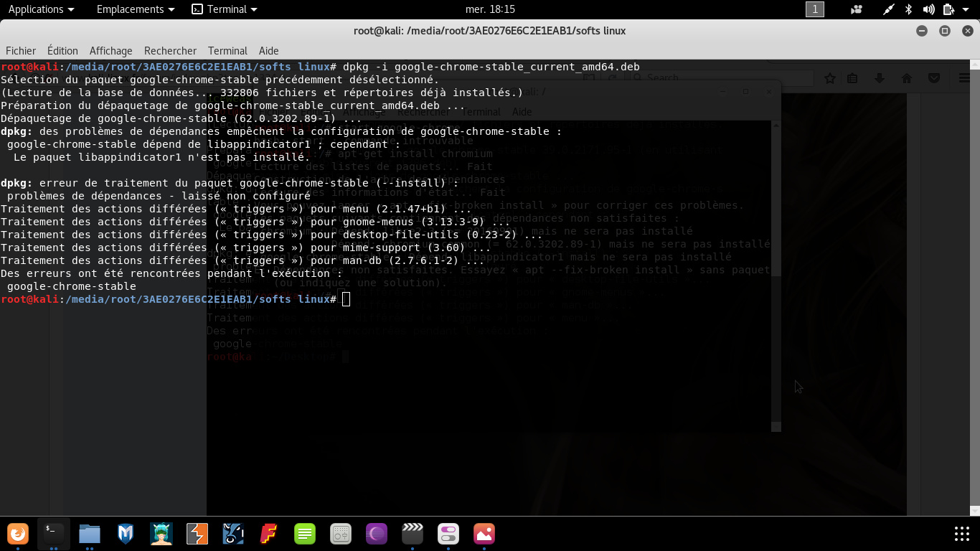Open the purple moon dock icon
Image resolution: width=980 pixels, height=551 pixels.
point(377,534)
